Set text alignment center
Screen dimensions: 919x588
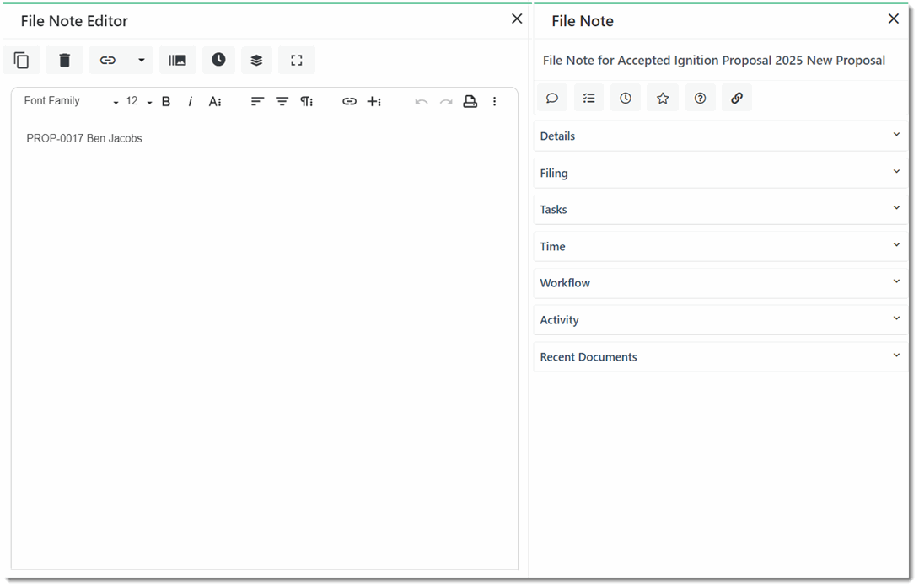[282, 101]
